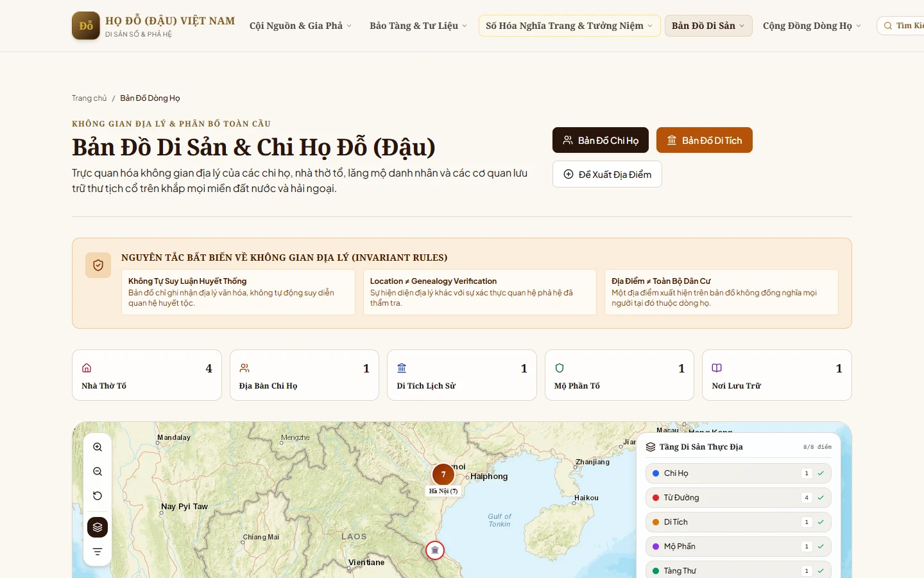Disable the Mộ Phần layer

pyautogui.click(x=739, y=547)
